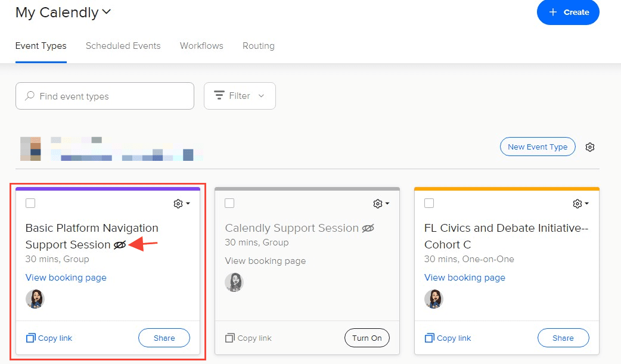
Task: Switch to Scheduled Events tab
Action: click(123, 46)
